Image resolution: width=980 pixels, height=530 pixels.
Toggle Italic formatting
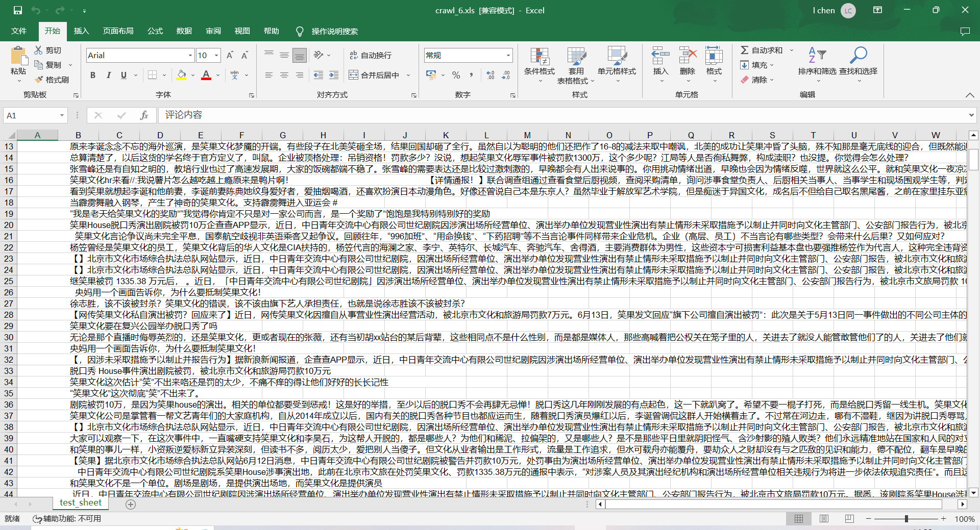(x=108, y=75)
